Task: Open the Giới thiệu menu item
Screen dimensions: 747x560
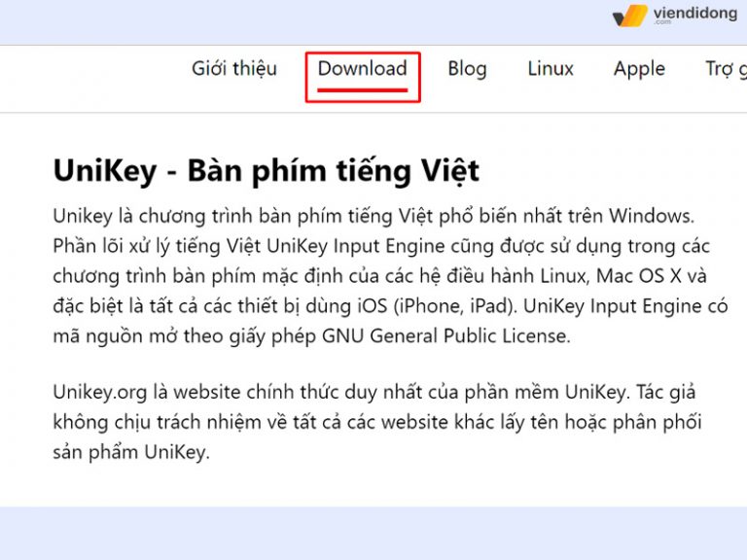Action: [233, 69]
